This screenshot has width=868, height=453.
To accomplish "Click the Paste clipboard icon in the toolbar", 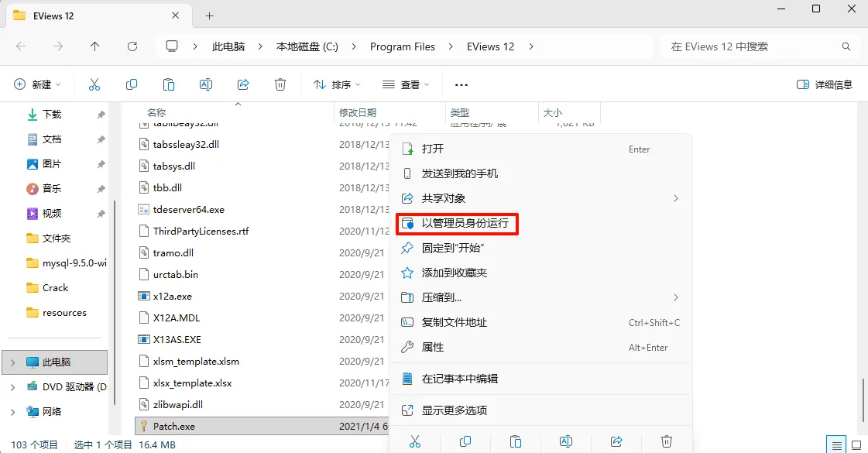I will (168, 84).
